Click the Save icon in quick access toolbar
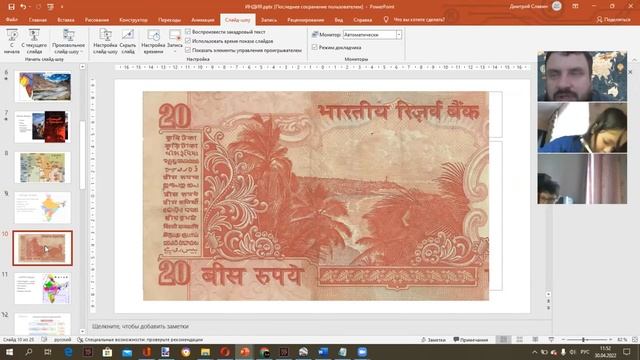Viewport: 640px width, 360px height. tap(11, 7)
